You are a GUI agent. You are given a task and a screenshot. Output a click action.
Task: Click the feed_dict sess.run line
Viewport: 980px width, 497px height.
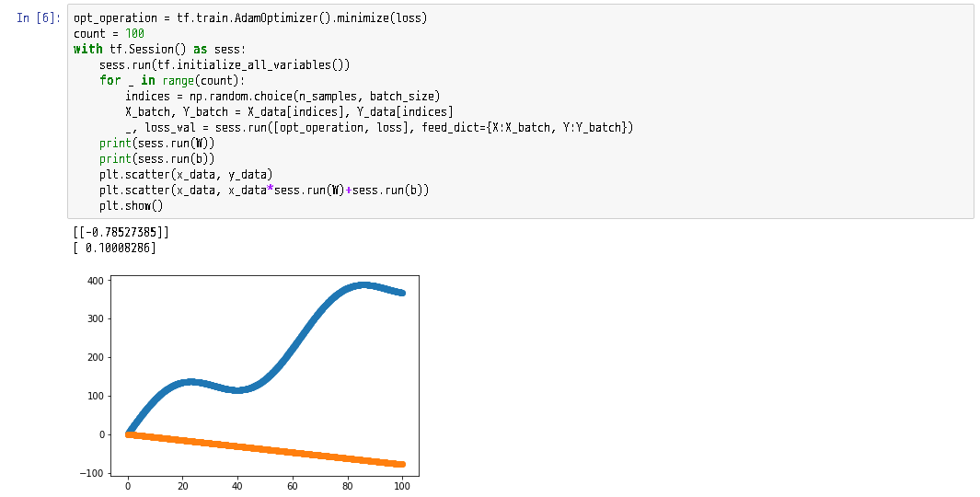379,127
